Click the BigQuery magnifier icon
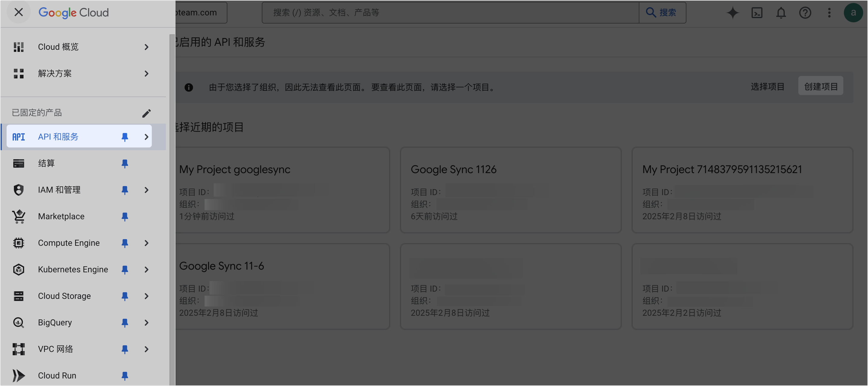This screenshot has height=386, width=868. point(18,323)
